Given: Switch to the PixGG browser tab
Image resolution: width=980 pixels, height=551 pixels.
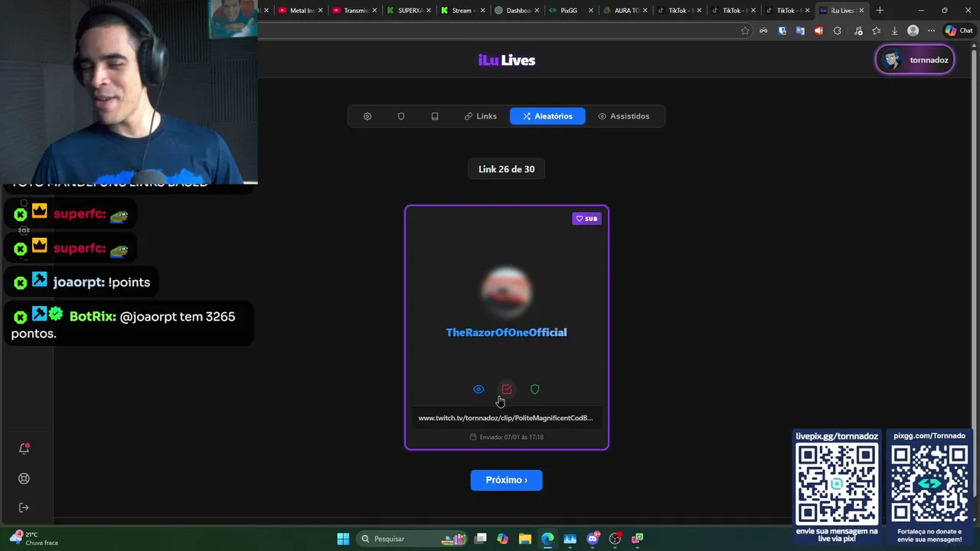Looking at the screenshot, I should (x=569, y=11).
